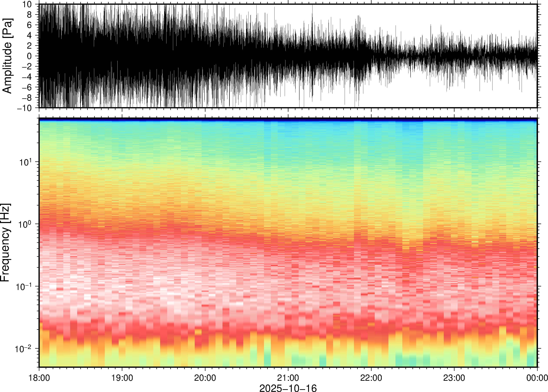Click the 18:00 start time label
Screen dimensions: 548x392
tap(39, 378)
